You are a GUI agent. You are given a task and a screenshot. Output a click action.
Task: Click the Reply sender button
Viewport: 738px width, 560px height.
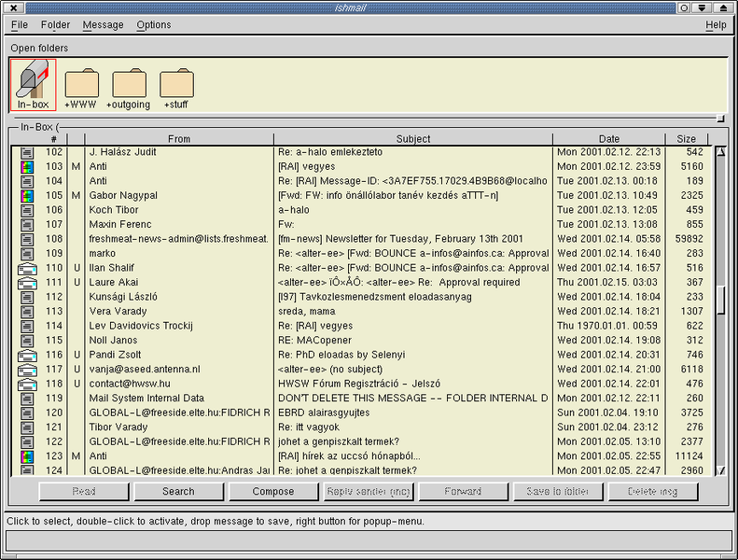368,491
